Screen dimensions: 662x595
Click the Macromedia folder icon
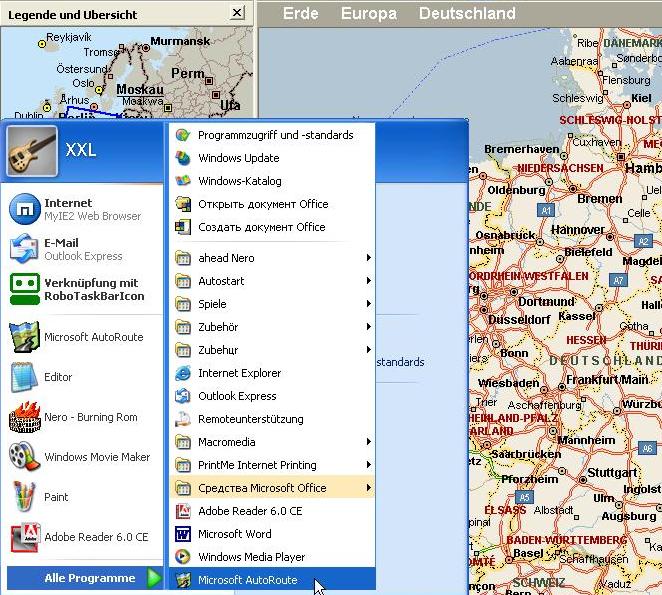(183, 442)
